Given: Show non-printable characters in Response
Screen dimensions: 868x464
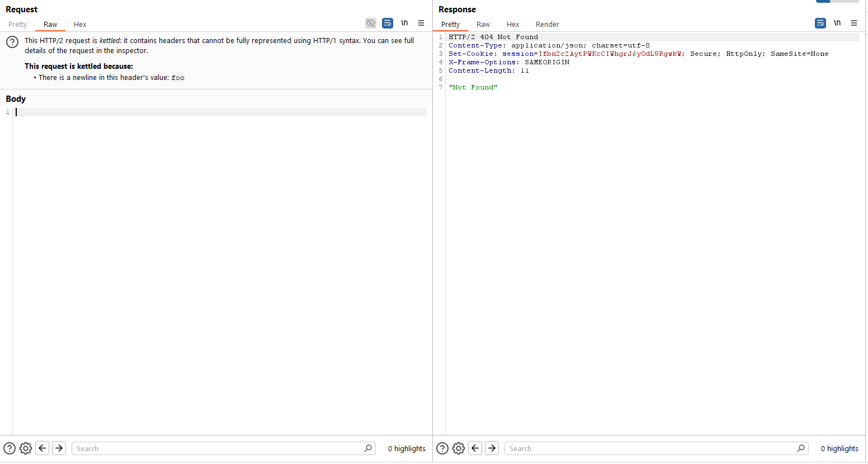Looking at the screenshot, I should click(x=837, y=23).
